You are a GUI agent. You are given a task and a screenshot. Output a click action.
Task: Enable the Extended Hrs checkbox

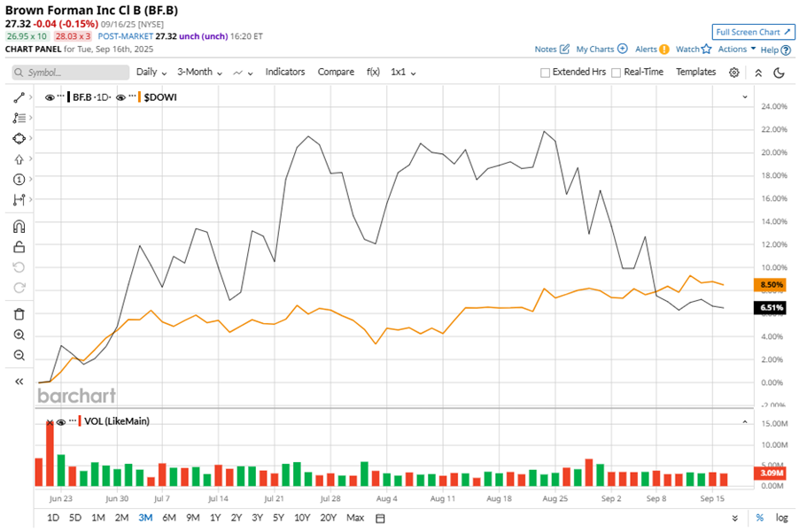click(x=546, y=73)
